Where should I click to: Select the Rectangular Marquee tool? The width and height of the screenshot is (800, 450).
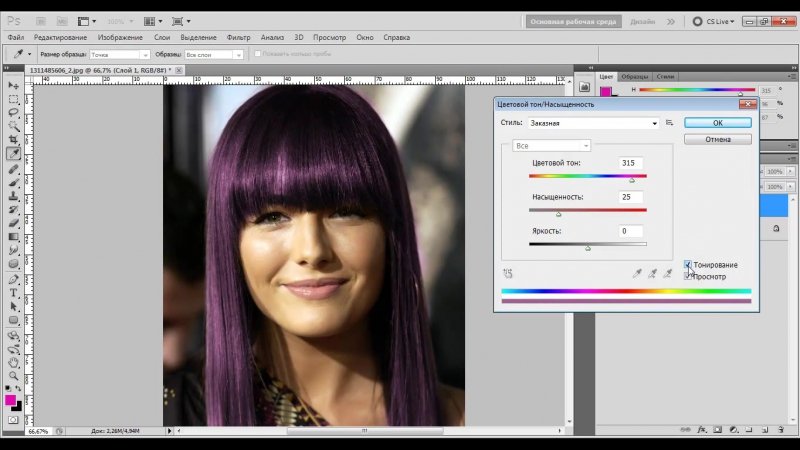coord(14,100)
